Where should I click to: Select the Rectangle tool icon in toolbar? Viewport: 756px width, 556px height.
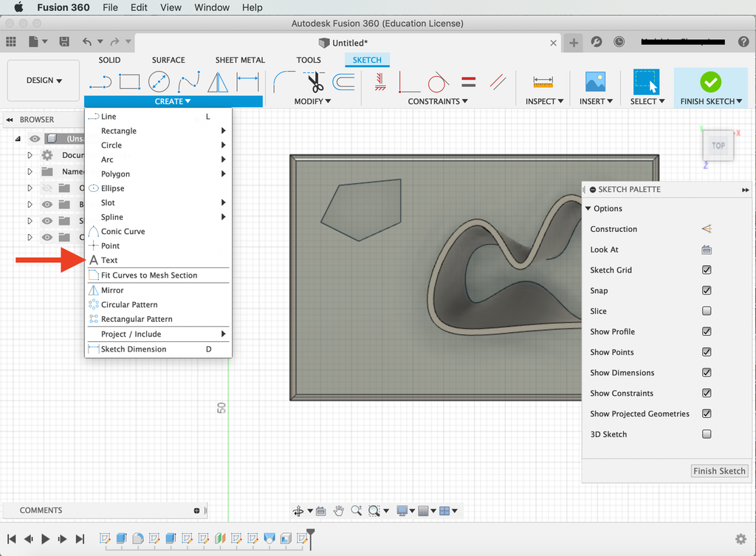129,81
